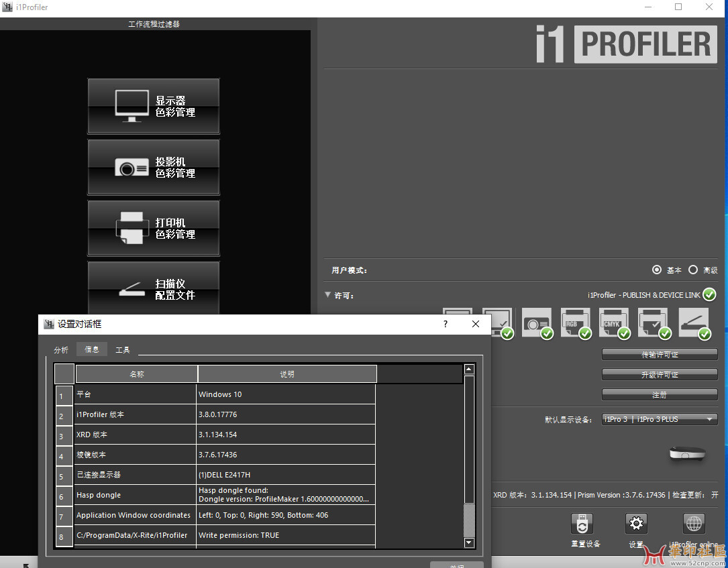Screen dimensions: 728x568
Task: Click the 说明 column header
Action: 287,374
